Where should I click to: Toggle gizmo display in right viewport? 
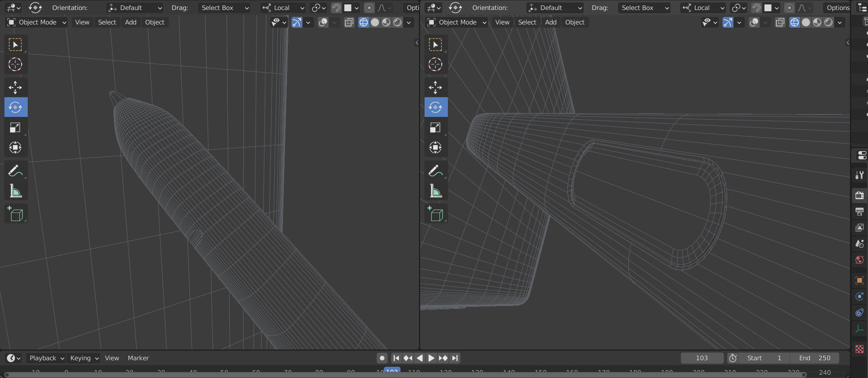728,22
